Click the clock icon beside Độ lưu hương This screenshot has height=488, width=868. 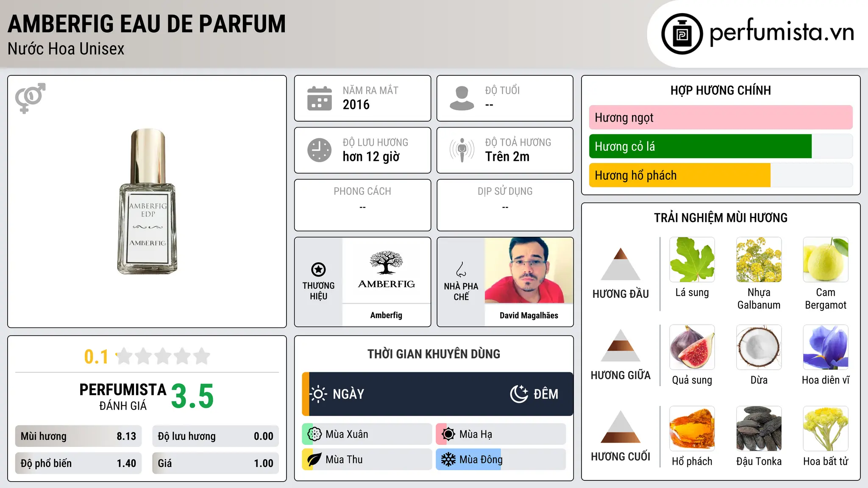(319, 150)
